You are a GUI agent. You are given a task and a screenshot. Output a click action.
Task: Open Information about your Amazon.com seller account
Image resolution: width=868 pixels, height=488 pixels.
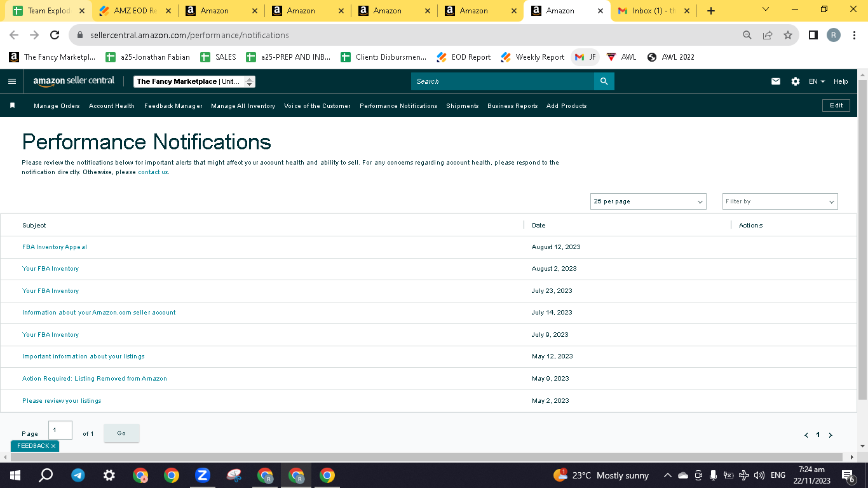tap(99, 313)
